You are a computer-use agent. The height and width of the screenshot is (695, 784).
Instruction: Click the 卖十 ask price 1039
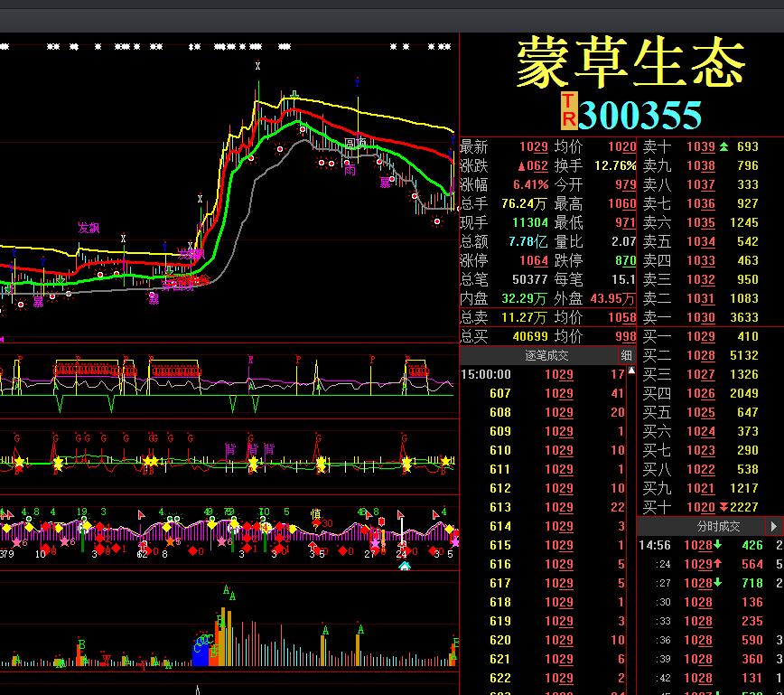(701, 146)
